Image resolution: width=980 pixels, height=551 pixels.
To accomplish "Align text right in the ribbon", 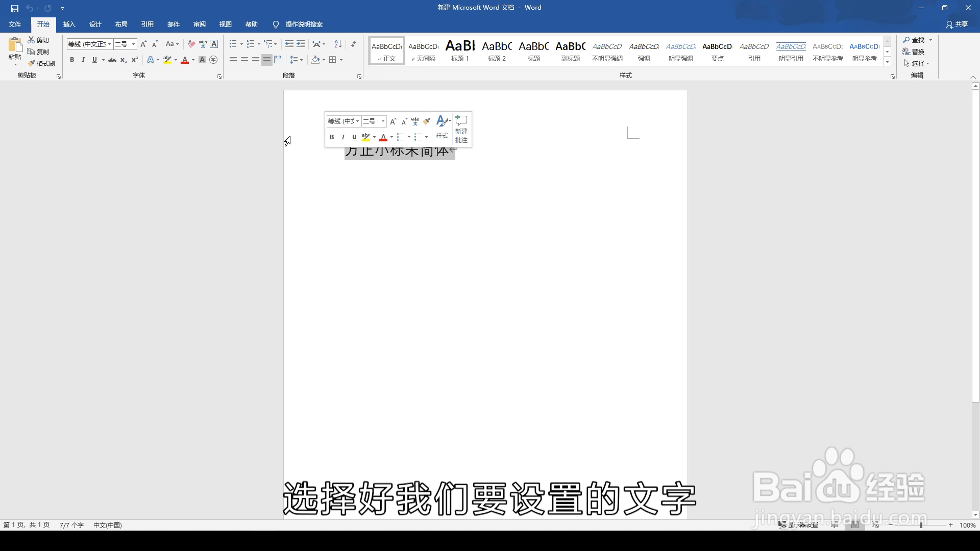I will [255, 60].
